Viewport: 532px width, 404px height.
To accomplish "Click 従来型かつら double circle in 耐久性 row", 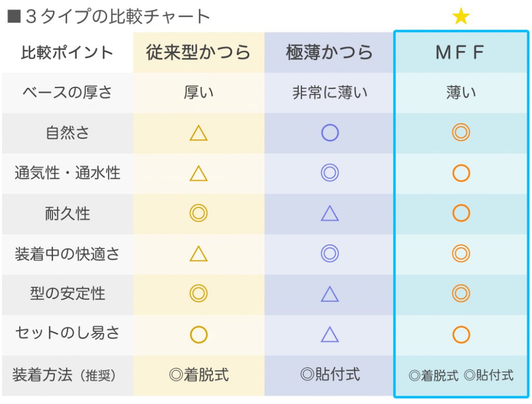I will pos(198,213).
